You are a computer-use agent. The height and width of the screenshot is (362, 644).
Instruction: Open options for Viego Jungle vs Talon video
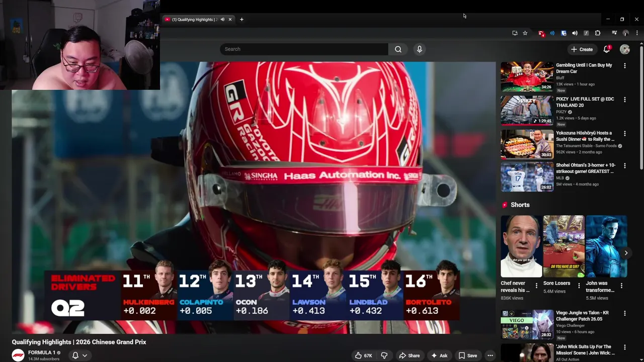[x=625, y=313]
